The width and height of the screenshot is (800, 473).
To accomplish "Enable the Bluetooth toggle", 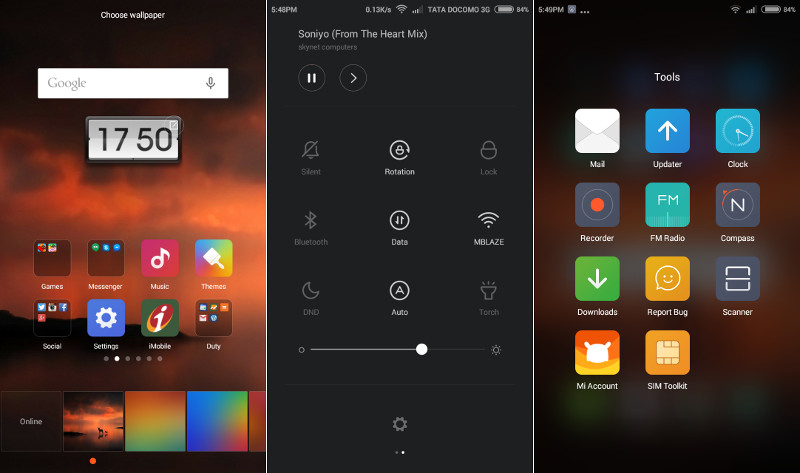I will tap(311, 220).
